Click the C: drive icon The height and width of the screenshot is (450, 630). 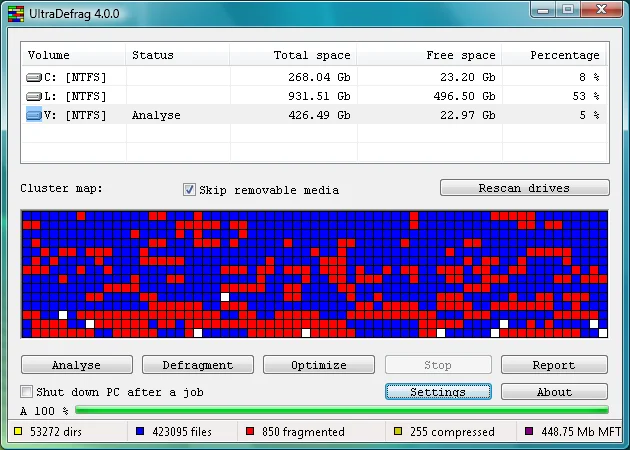coord(34,77)
